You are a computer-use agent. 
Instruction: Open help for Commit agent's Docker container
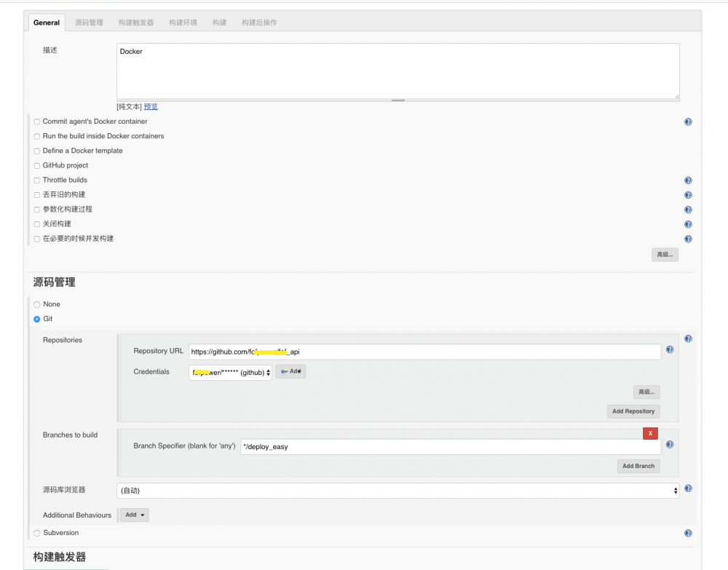tap(688, 122)
